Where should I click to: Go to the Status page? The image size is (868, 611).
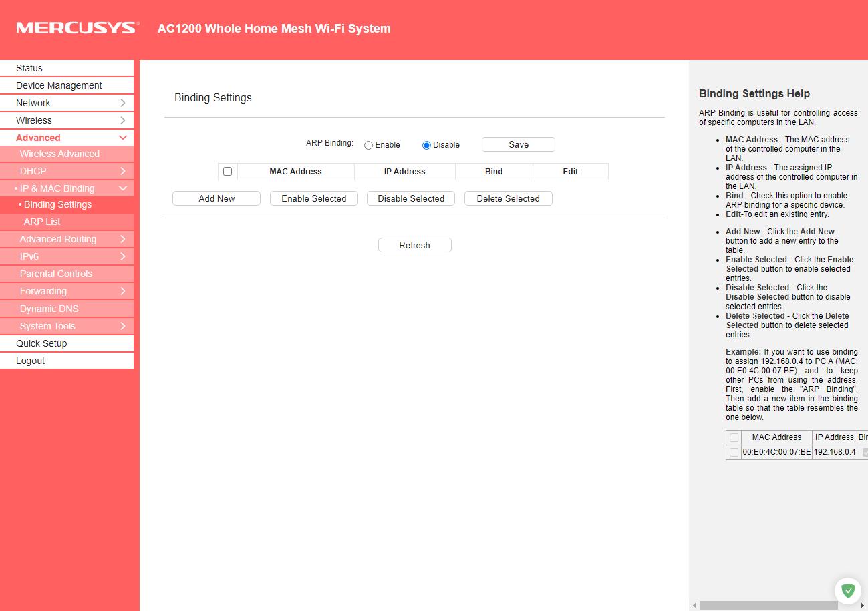point(29,68)
